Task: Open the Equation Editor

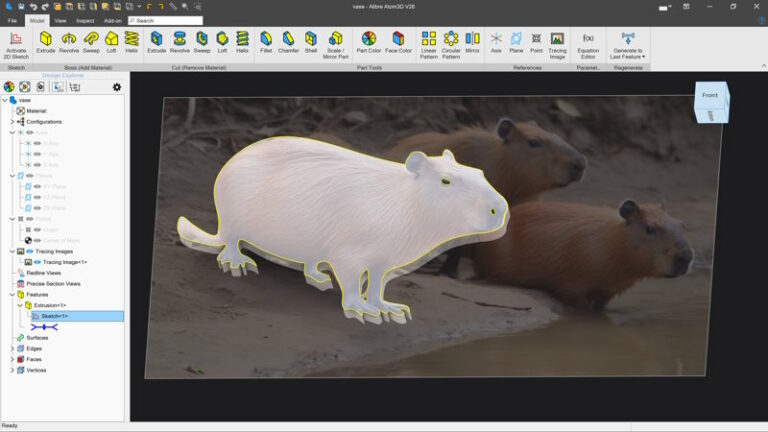Action: coord(588,45)
